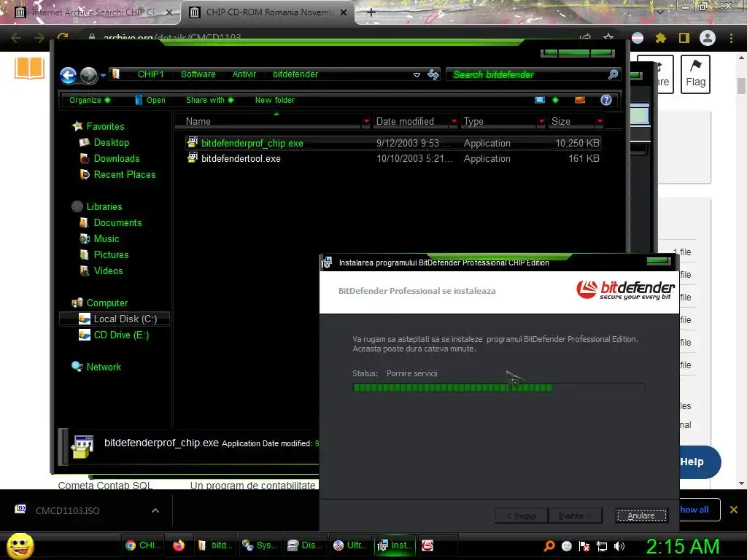The width and height of the screenshot is (747, 560).
Task: Select bitdefendertool.exe file
Action: 393,158
